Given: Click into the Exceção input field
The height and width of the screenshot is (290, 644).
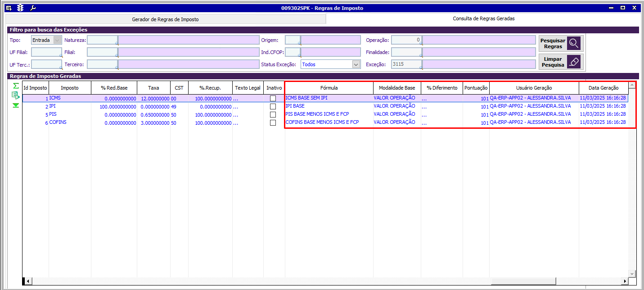Looking at the screenshot, I should point(406,64).
